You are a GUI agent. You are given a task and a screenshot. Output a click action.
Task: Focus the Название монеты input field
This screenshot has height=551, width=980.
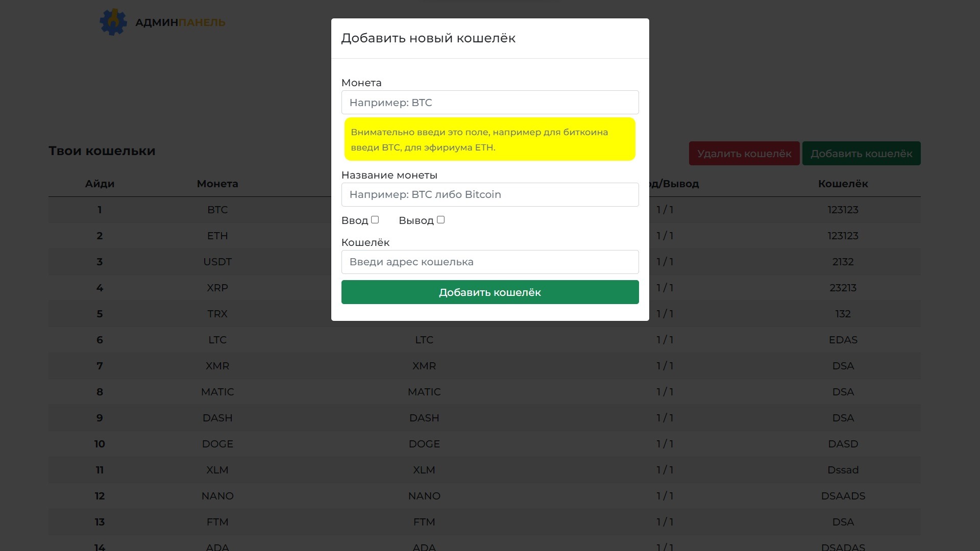point(489,194)
